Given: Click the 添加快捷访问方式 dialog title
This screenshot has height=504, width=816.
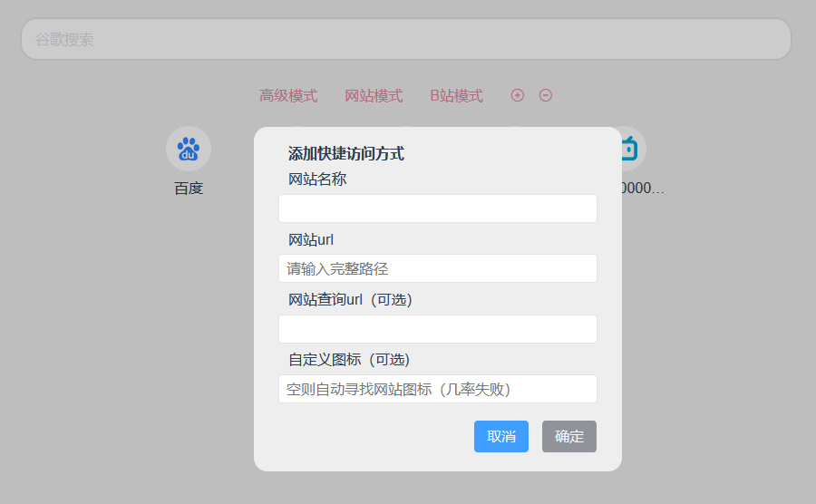Looking at the screenshot, I should pyautogui.click(x=346, y=154).
